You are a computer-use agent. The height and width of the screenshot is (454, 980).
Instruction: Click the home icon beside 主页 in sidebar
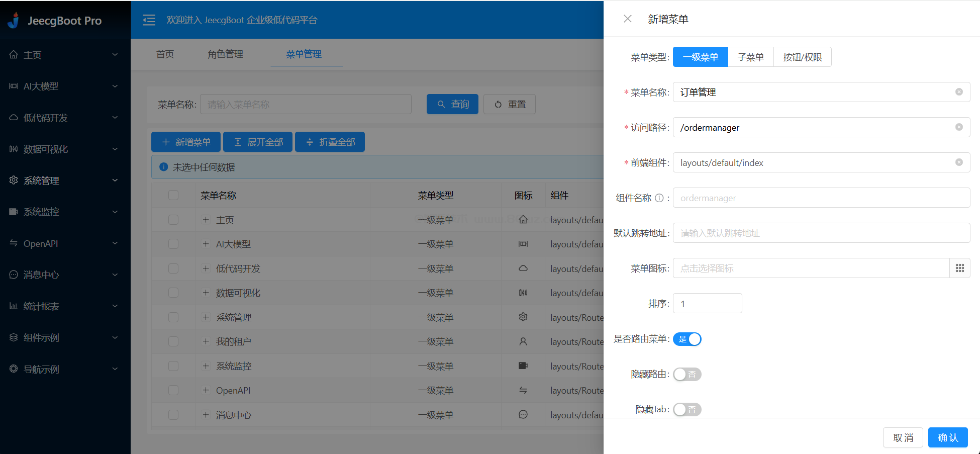(14, 55)
